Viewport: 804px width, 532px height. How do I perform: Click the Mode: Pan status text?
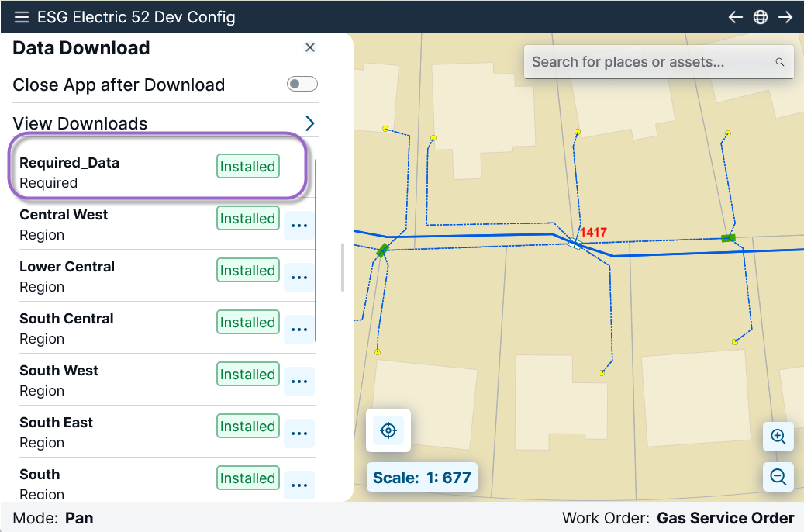coord(53,518)
